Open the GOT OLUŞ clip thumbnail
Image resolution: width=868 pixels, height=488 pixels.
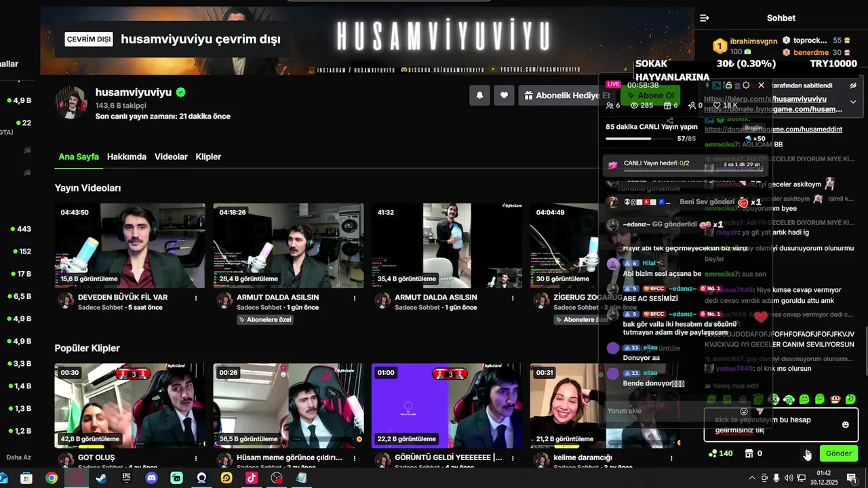pos(130,406)
